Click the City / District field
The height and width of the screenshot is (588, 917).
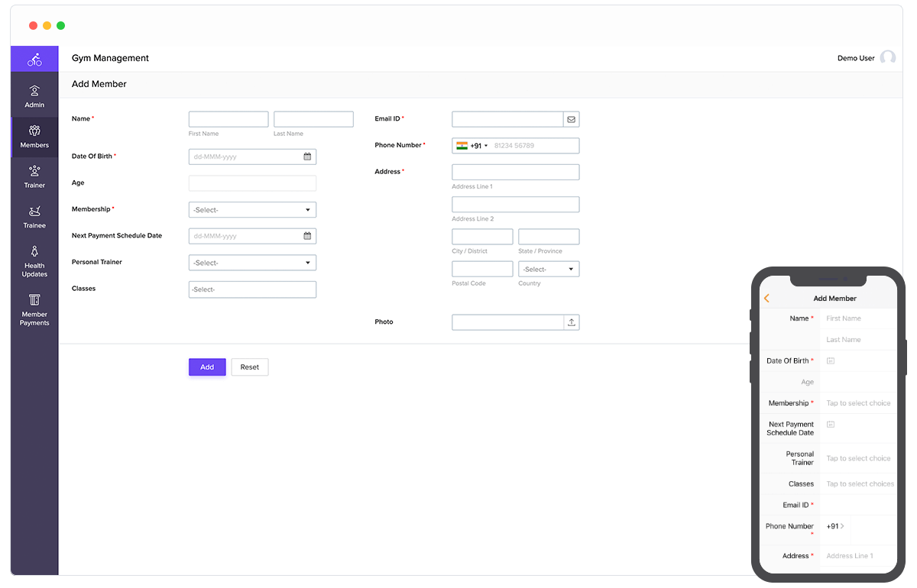pos(482,237)
